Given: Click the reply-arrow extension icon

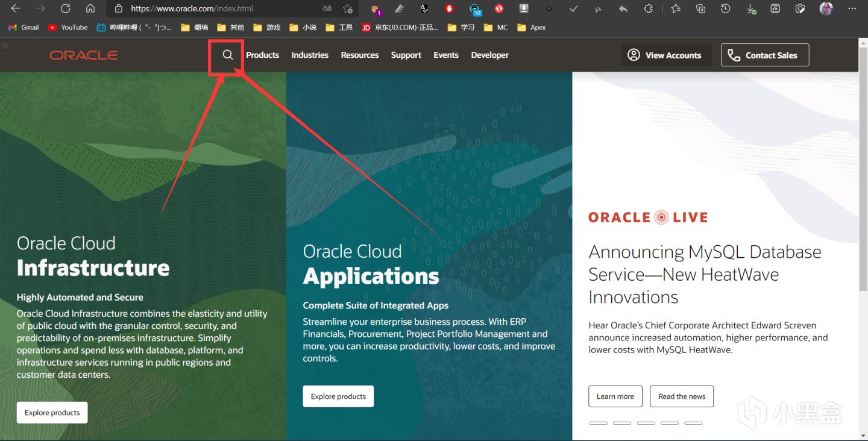Looking at the screenshot, I should 623,8.
